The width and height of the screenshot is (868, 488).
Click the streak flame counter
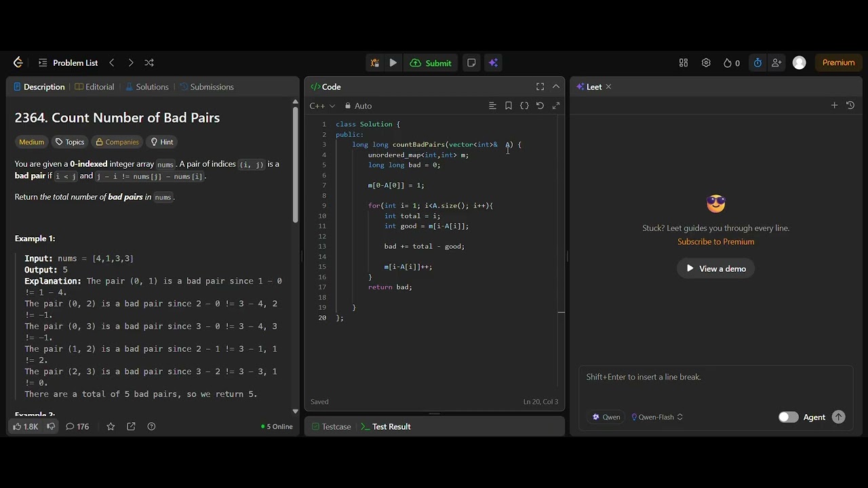coord(732,63)
